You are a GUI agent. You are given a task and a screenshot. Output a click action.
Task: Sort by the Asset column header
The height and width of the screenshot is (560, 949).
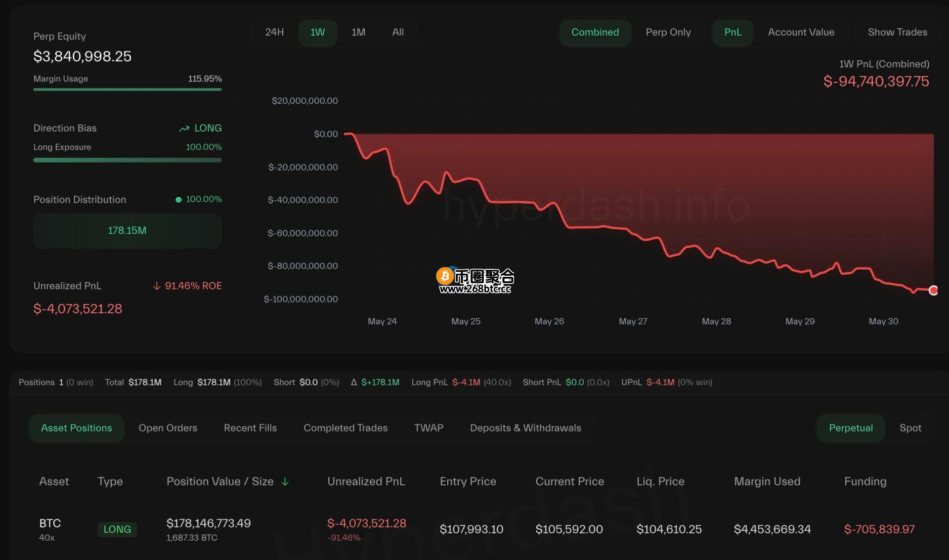coord(54,481)
